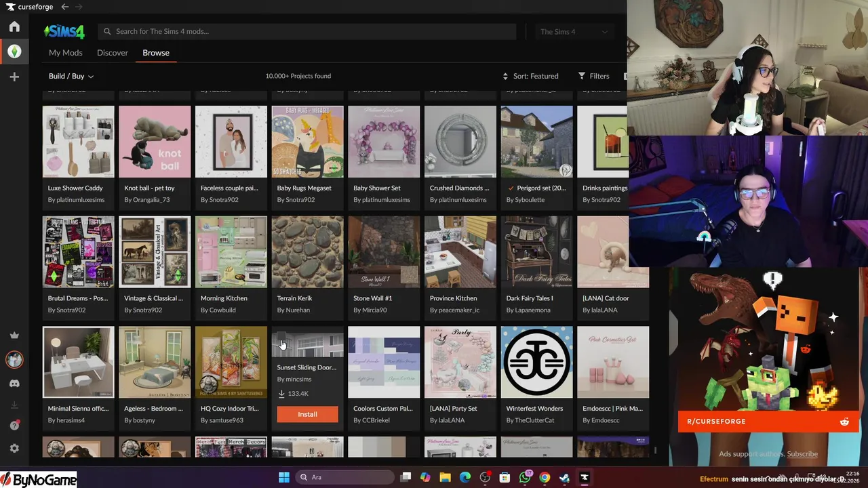The height and width of the screenshot is (488, 868).
Task: Open Crushed Diamonds mirror thumbnail
Action: coord(460,142)
